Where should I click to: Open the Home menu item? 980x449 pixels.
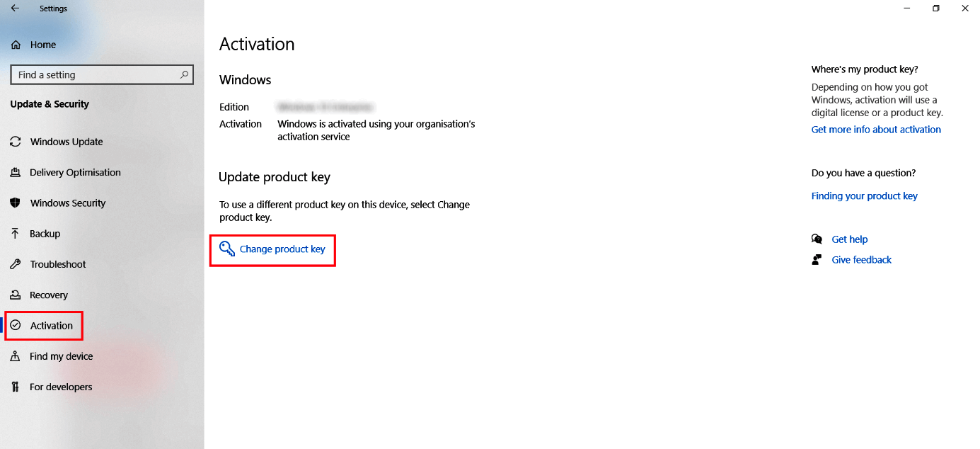[41, 45]
